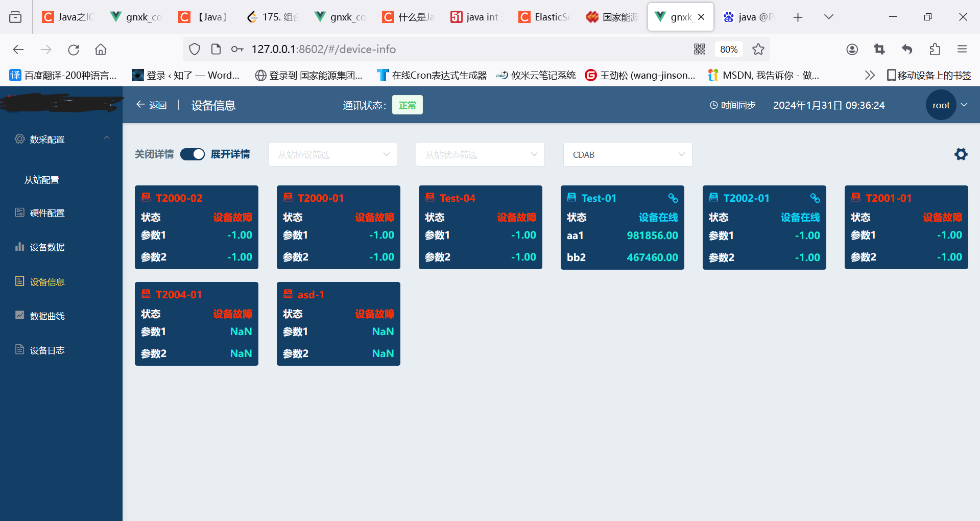Click the 时间同步 button
980x521 pixels.
click(x=733, y=105)
